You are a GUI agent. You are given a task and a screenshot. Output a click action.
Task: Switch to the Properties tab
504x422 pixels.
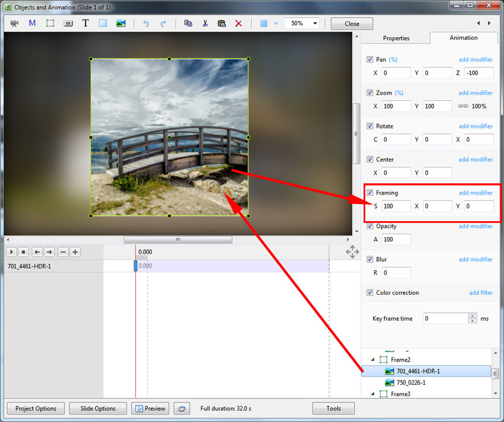click(396, 38)
